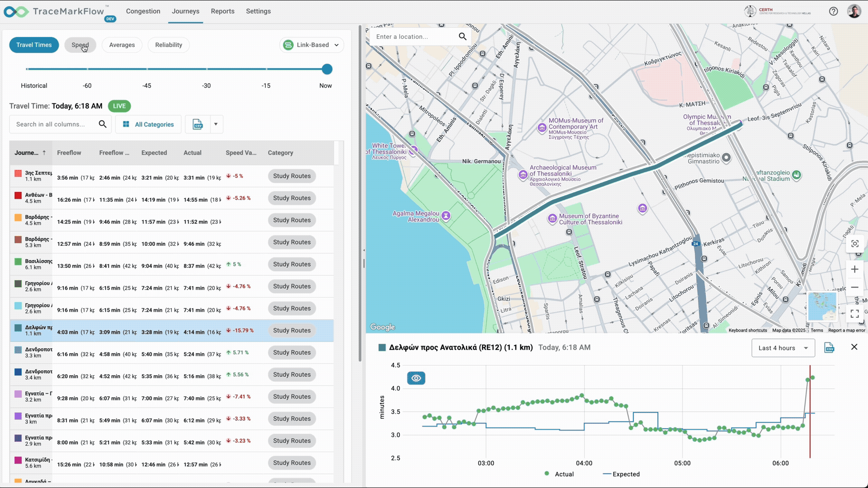The width and height of the screenshot is (868, 488).
Task: Zoom out on the map
Action: pyautogui.click(x=855, y=287)
